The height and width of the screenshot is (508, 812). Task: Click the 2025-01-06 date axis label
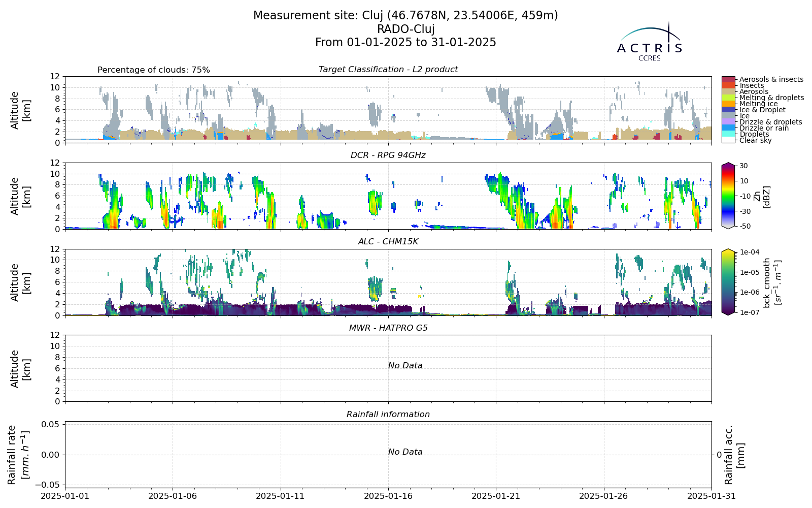[x=173, y=496]
